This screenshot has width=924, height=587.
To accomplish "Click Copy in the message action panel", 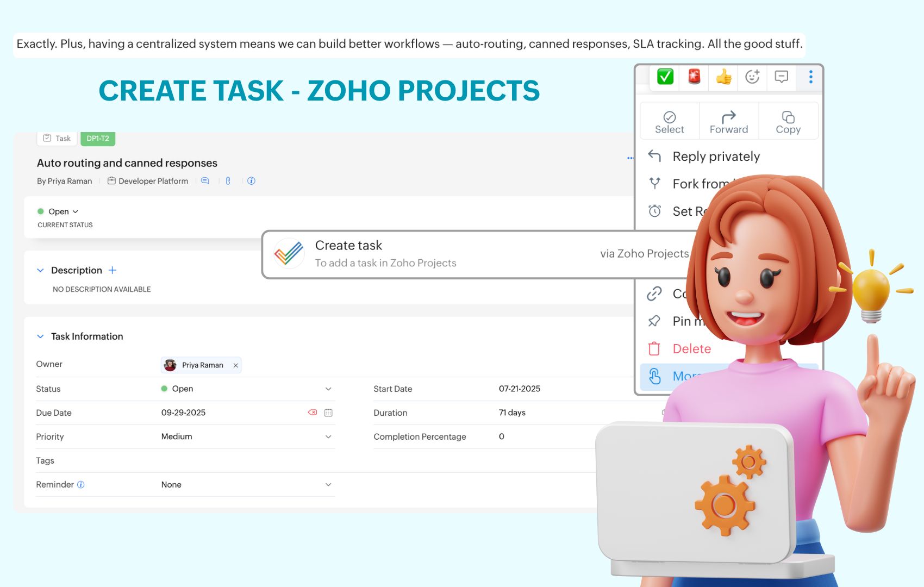I will (x=788, y=122).
